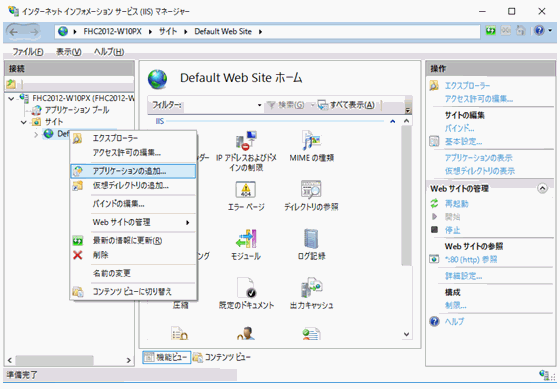560x389 pixels.
Task: Select Add Virtual Directory (仮想ディレクトリの追加...)
Action: pos(133,186)
